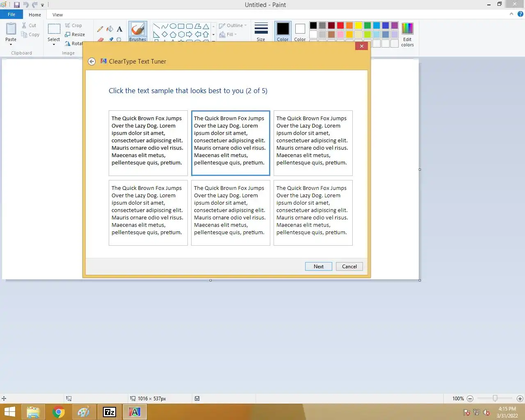Open Google Chrome from the taskbar
The width and height of the screenshot is (525, 420).
[x=59, y=412]
